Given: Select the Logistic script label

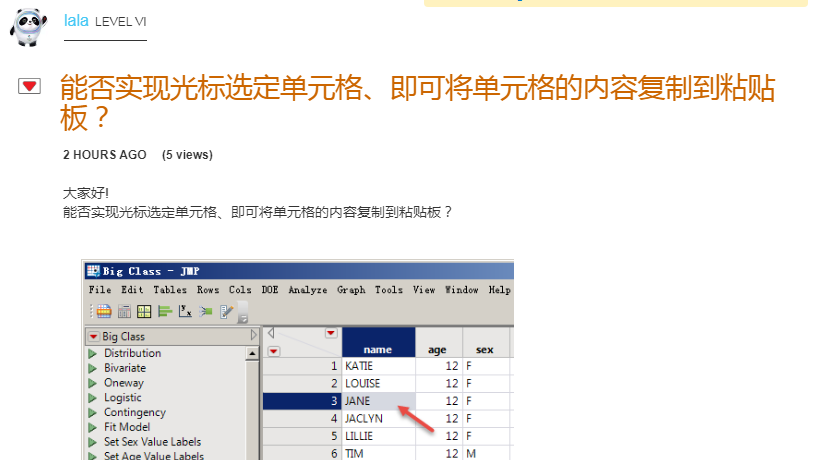Looking at the screenshot, I should click(123, 398).
